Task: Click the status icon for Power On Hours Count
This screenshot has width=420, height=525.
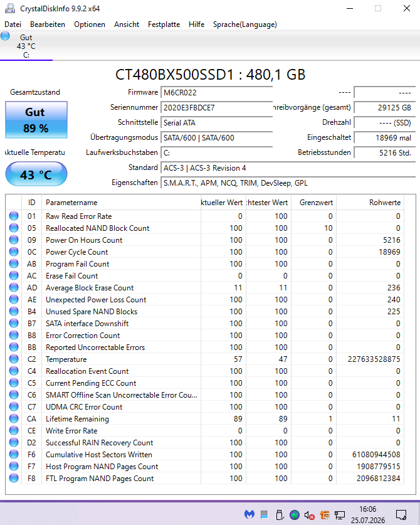Action: tap(14, 240)
